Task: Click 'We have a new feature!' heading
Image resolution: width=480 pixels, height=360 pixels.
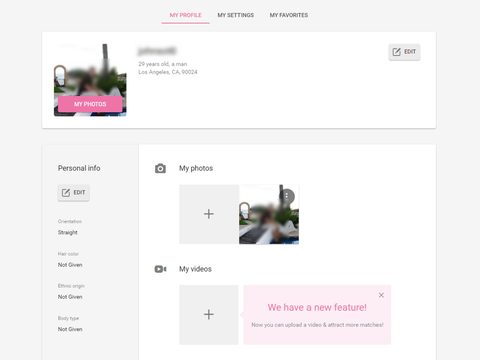Action: point(317,307)
